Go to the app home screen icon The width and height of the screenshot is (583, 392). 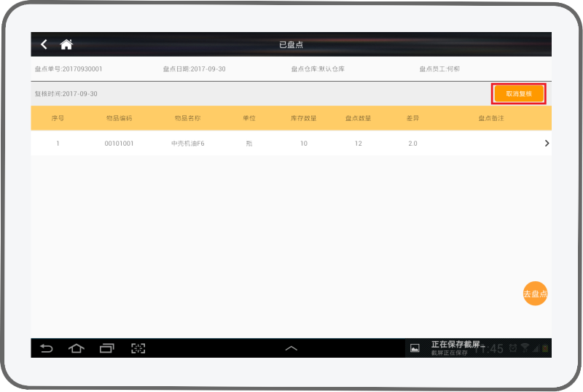point(66,44)
